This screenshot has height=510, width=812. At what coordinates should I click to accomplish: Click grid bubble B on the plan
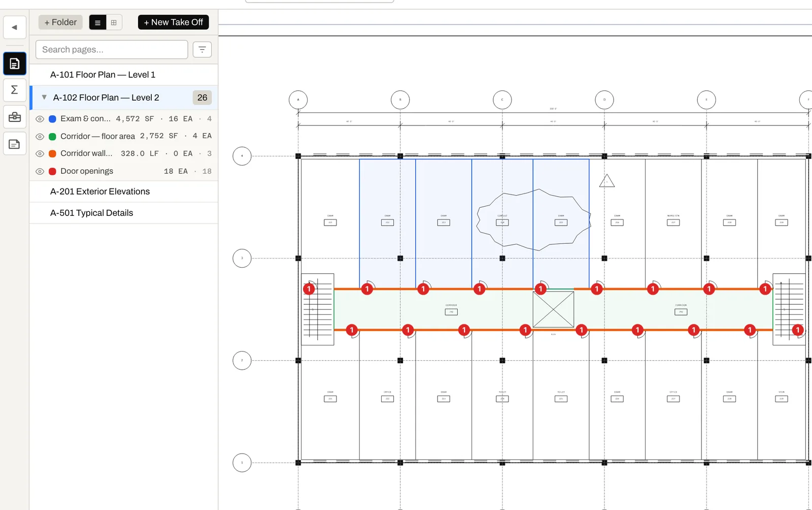(x=400, y=100)
